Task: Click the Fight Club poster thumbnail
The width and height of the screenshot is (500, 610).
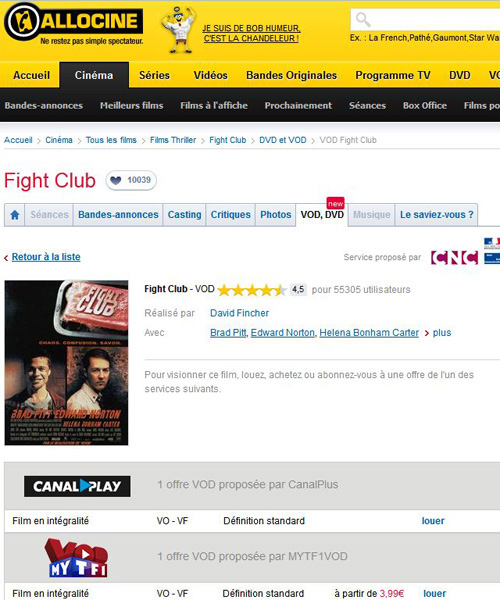Action: 66,363
